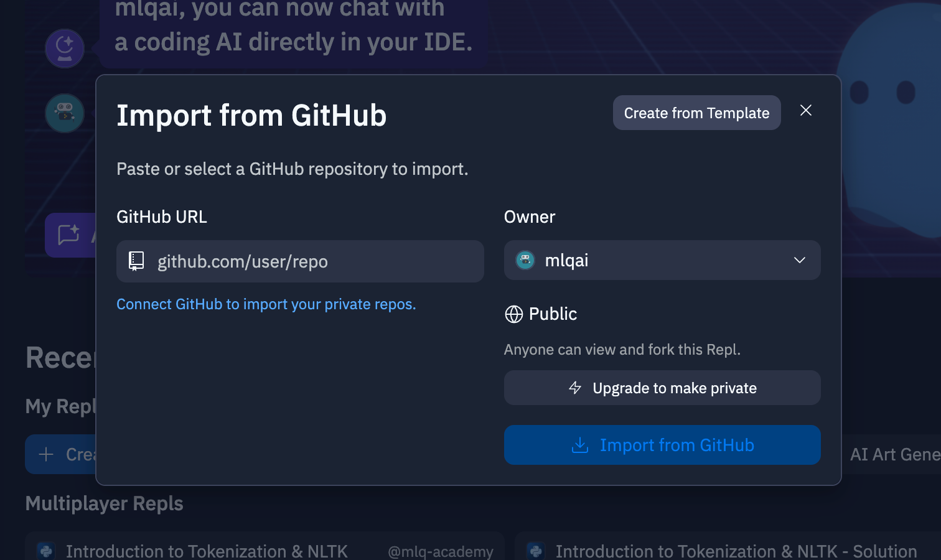Screen dimensions: 941x560
Task: Click the repository book icon in GitHub URL field
Action: [x=136, y=261]
